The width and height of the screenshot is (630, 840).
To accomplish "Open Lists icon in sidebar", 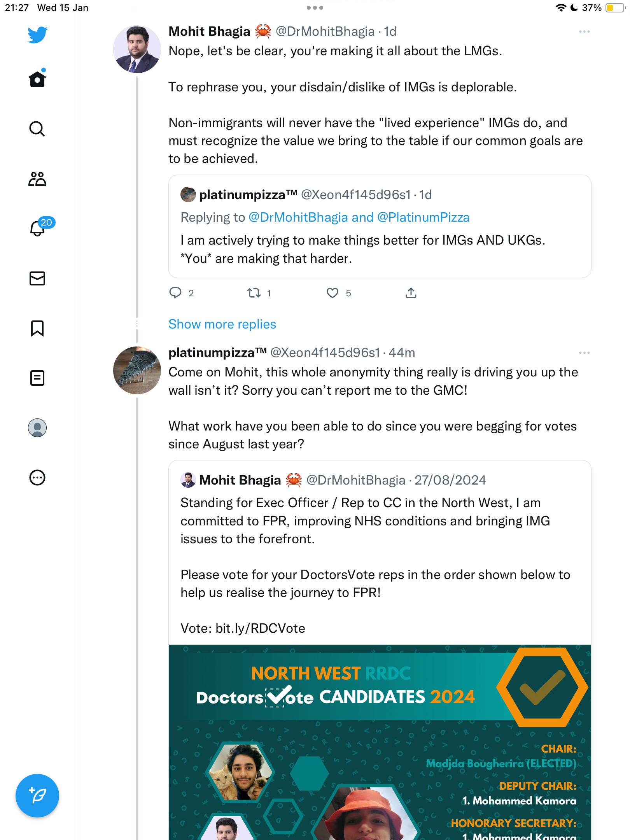I will click(37, 378).
